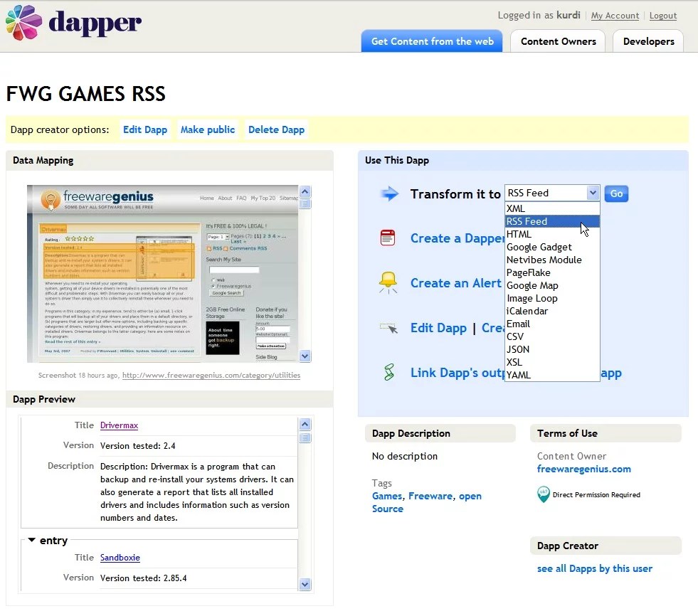Viewport: 698px width, 616px height.
Task: Click the Direct Permission Required badge icon
Action: tap(544, 494)
